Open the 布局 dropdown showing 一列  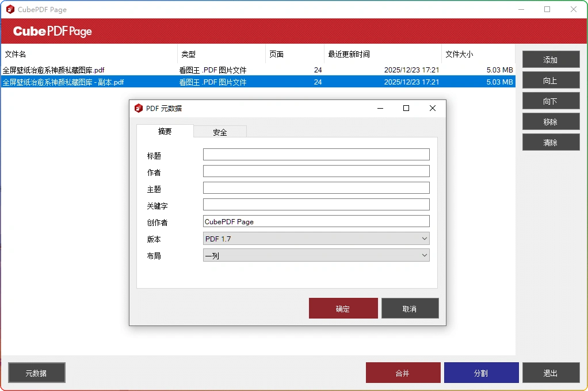coord(316,255)
